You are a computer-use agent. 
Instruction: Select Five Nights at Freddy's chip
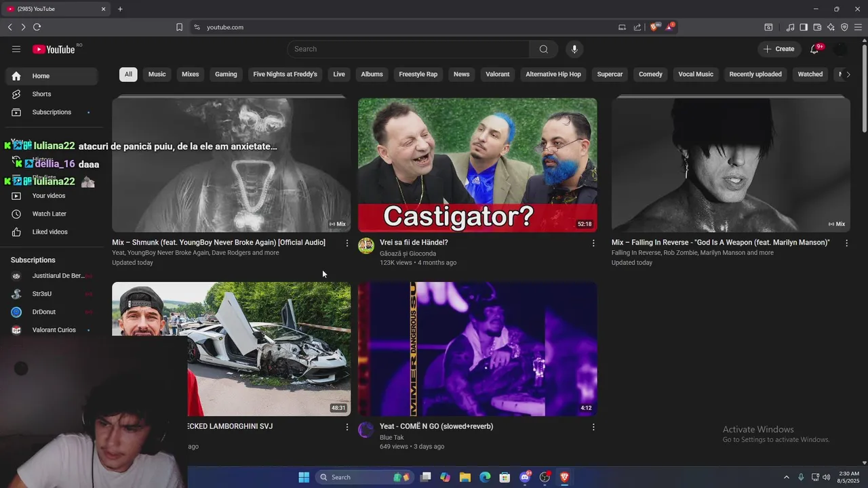(x=285, y=75)
